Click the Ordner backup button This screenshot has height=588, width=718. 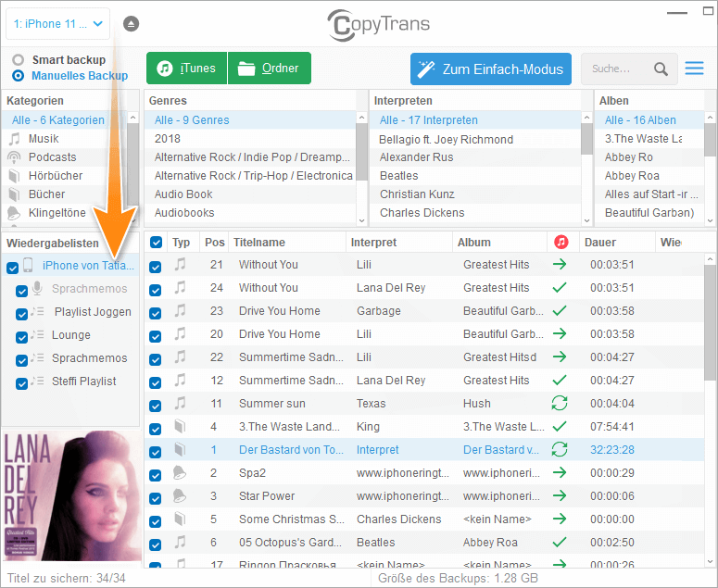click(270, 69)
